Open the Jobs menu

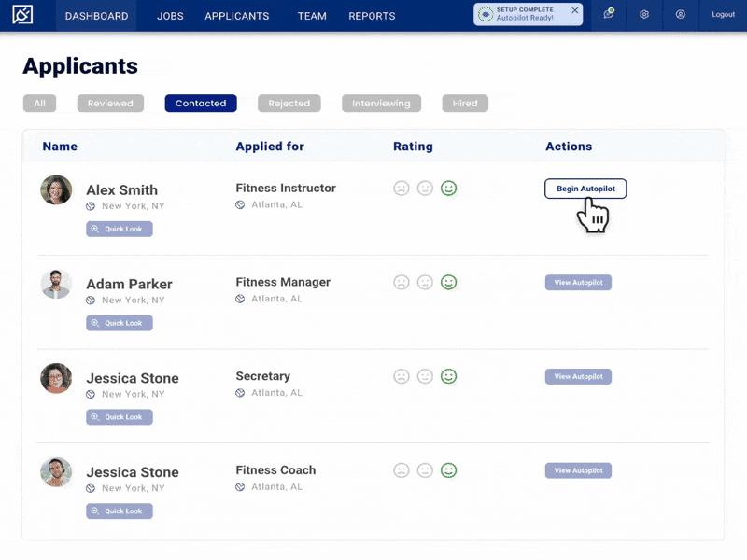[170, 16]
